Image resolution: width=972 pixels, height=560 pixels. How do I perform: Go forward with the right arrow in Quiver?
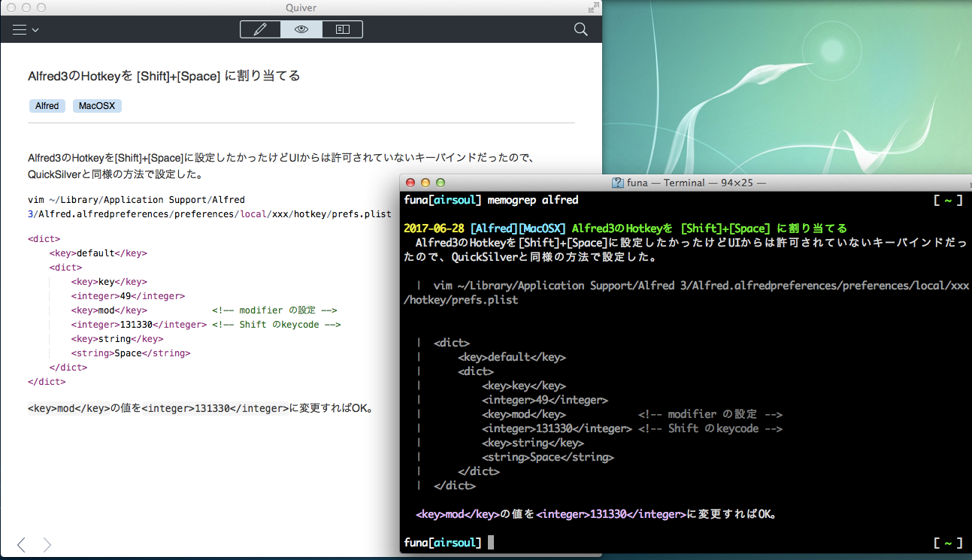point(47,544)
